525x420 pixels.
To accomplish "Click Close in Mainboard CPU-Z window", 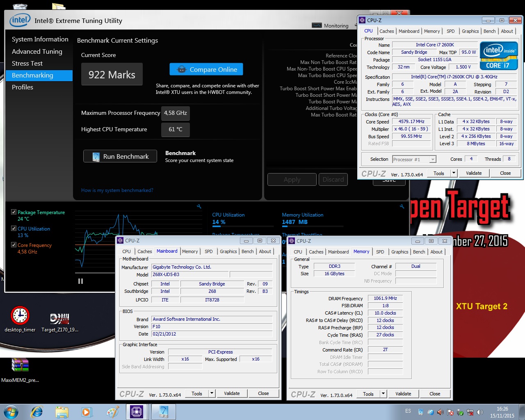I will point(263,393).
